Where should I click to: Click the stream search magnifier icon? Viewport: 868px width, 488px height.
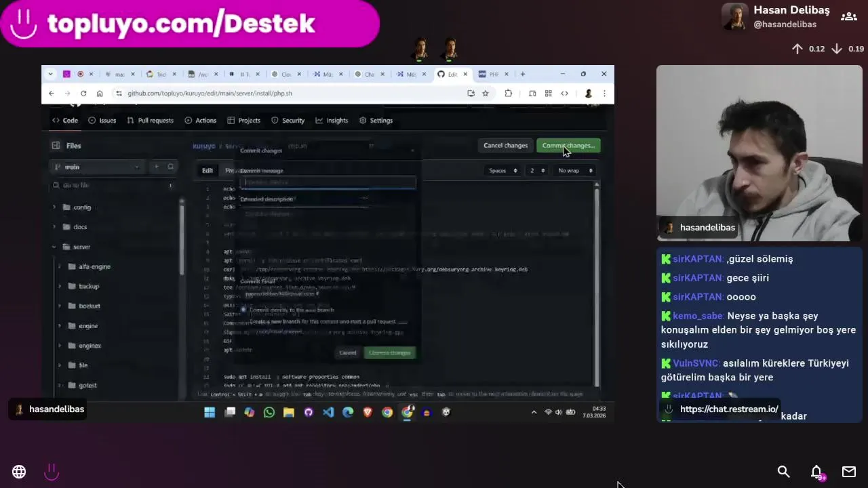(x=784, y=472)
